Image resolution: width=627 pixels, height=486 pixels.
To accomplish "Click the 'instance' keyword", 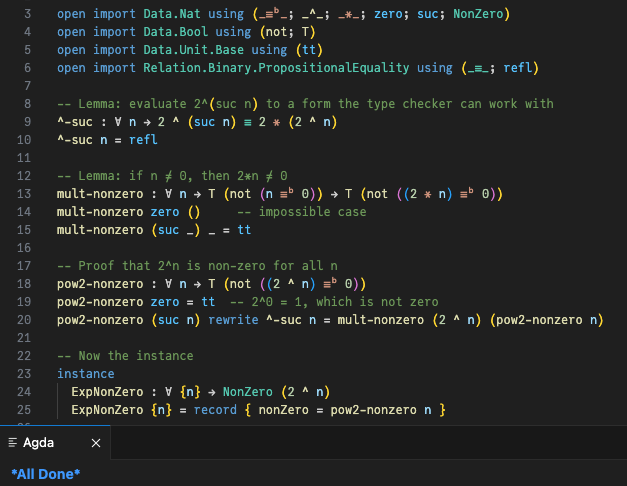I will pos(86,374).
